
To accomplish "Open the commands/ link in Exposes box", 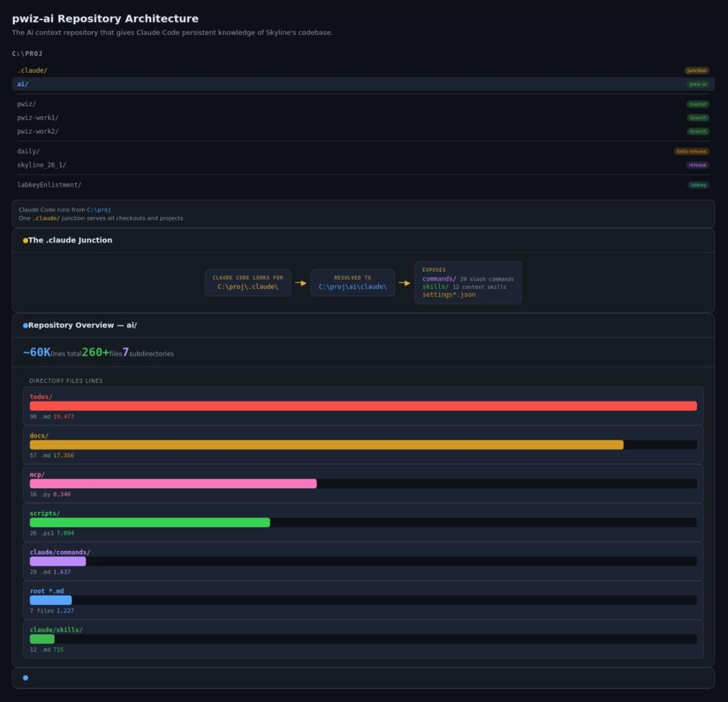I will click(439, 279).
